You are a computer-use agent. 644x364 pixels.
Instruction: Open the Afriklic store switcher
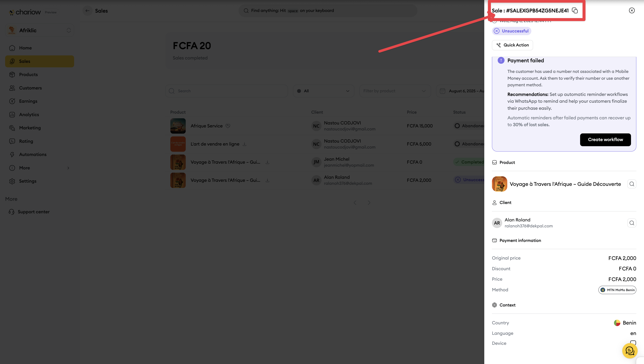pyautogui.click(x=39, y=30)
